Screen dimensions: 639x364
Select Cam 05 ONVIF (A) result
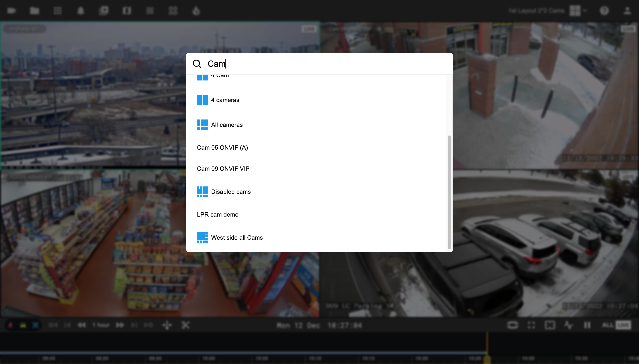click(x=222, y=147)
